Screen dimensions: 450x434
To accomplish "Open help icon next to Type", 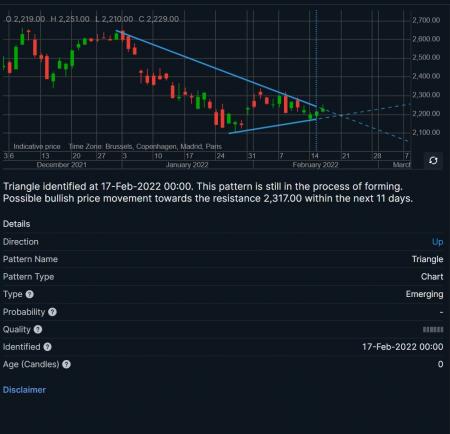I will coord(30,294).
